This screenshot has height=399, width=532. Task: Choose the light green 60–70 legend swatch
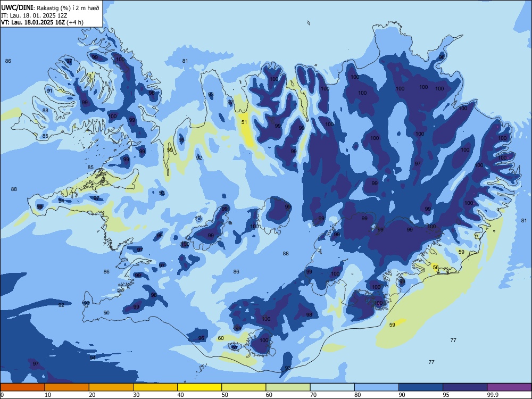tap(288, 387)
